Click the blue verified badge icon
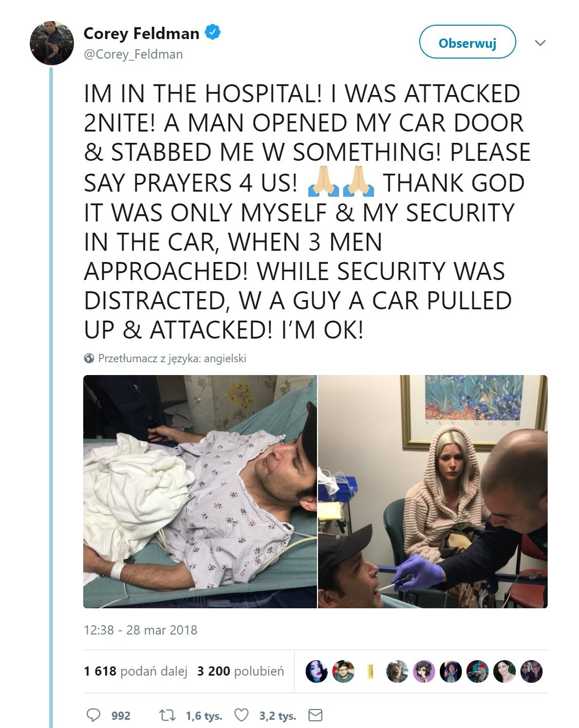 coord(213,32)
